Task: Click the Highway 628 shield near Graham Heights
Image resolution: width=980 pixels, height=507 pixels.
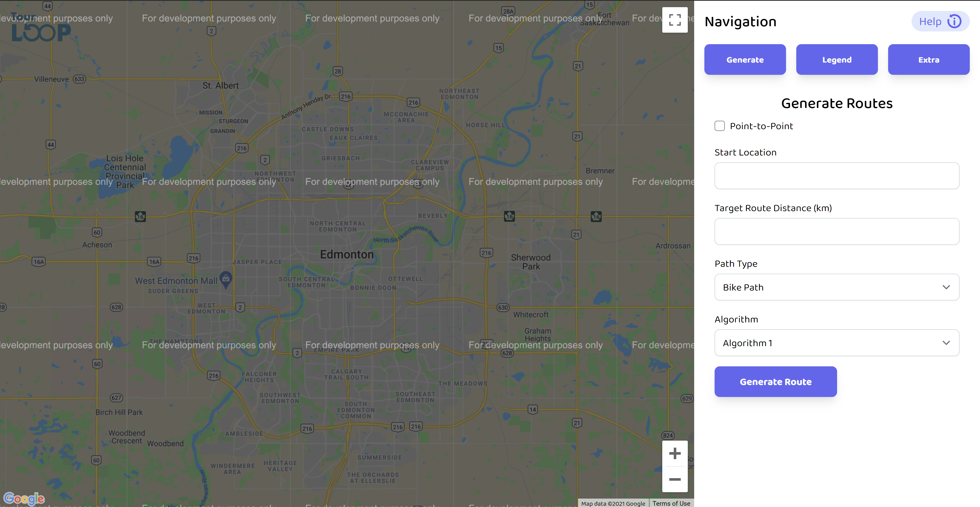Action: pos(507,353)
